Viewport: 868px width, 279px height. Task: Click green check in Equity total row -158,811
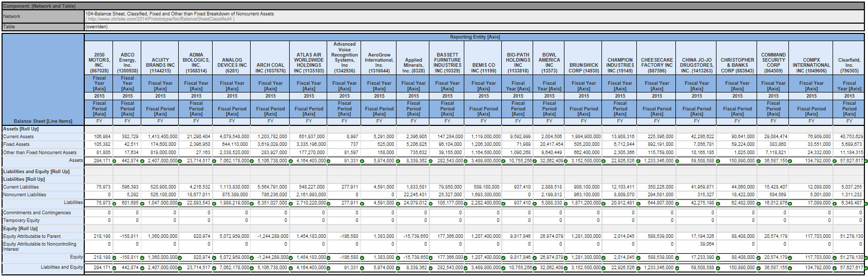coord(141,258)
